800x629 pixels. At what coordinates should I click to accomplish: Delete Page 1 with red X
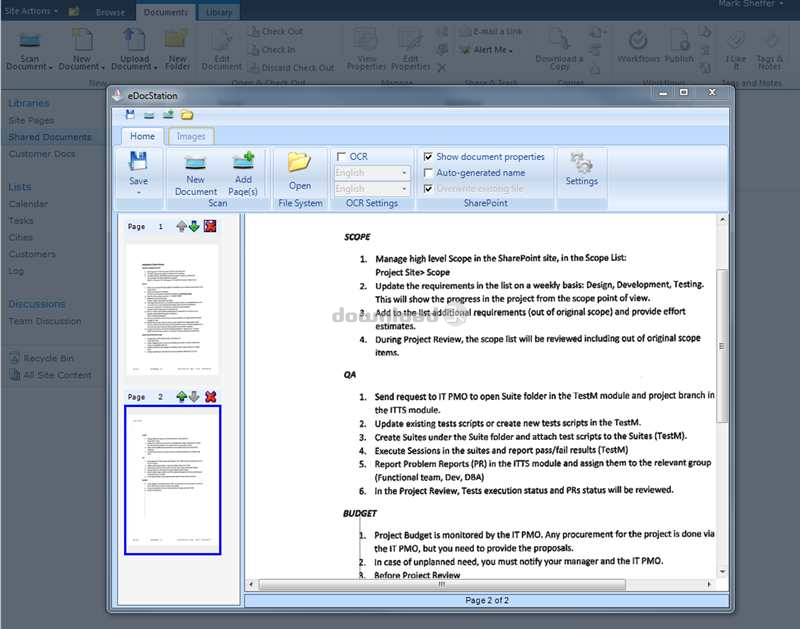point(210,226)
